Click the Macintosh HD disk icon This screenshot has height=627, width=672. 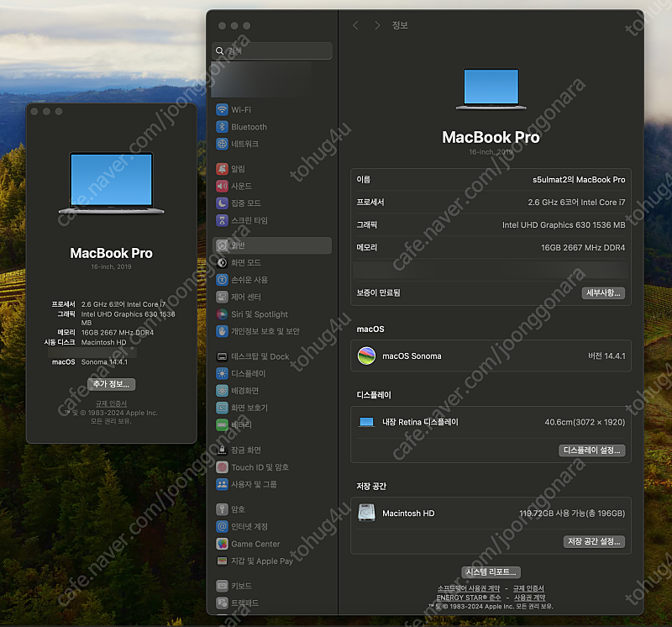point(366,513)
